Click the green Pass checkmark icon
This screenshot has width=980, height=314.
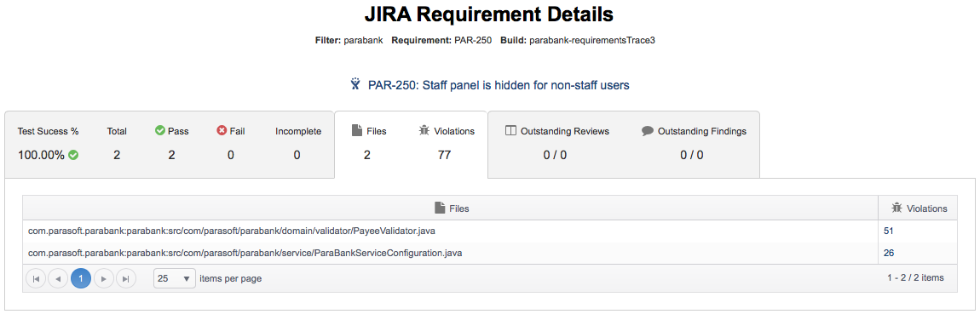click(x=159, y=131)
